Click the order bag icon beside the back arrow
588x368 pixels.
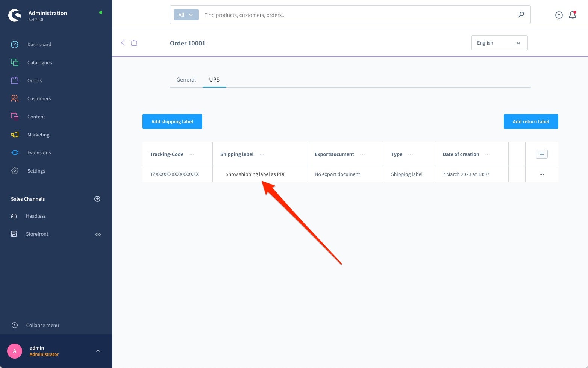[x=134, y=43]
